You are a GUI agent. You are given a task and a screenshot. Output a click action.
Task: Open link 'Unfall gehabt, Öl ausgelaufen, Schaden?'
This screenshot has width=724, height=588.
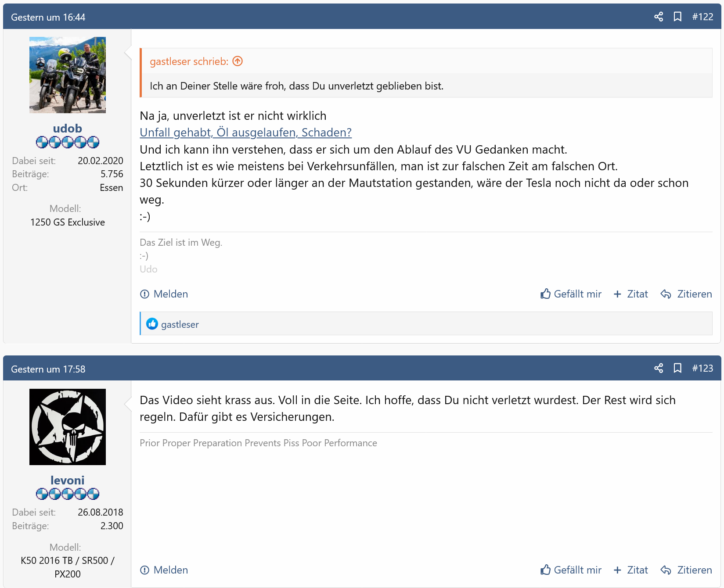tap(245, 133)
